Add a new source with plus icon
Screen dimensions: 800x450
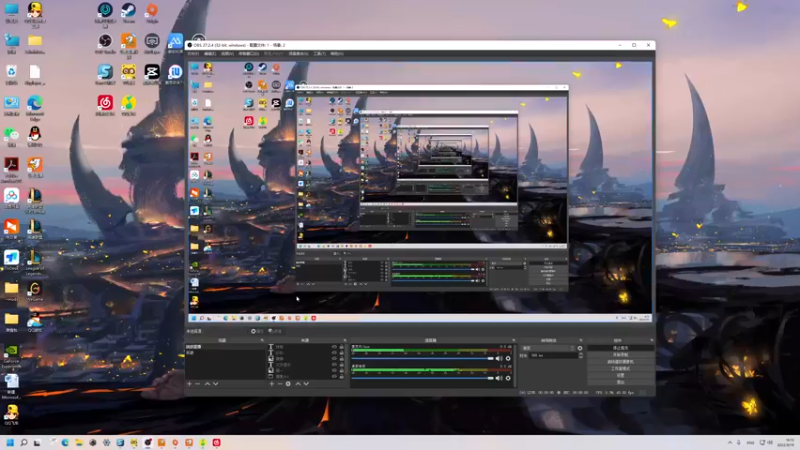[271, 384]
